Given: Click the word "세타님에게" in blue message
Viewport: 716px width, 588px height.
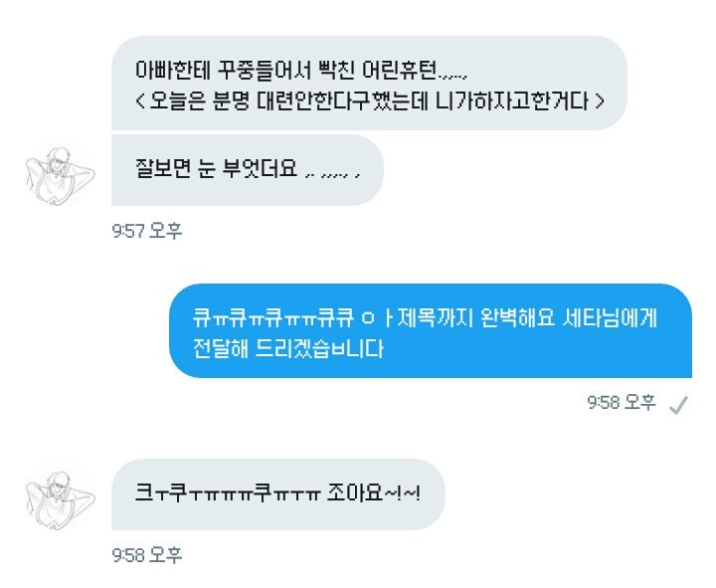Looking at the screenshot, I should pyautogui.click(x=610, y=317).
